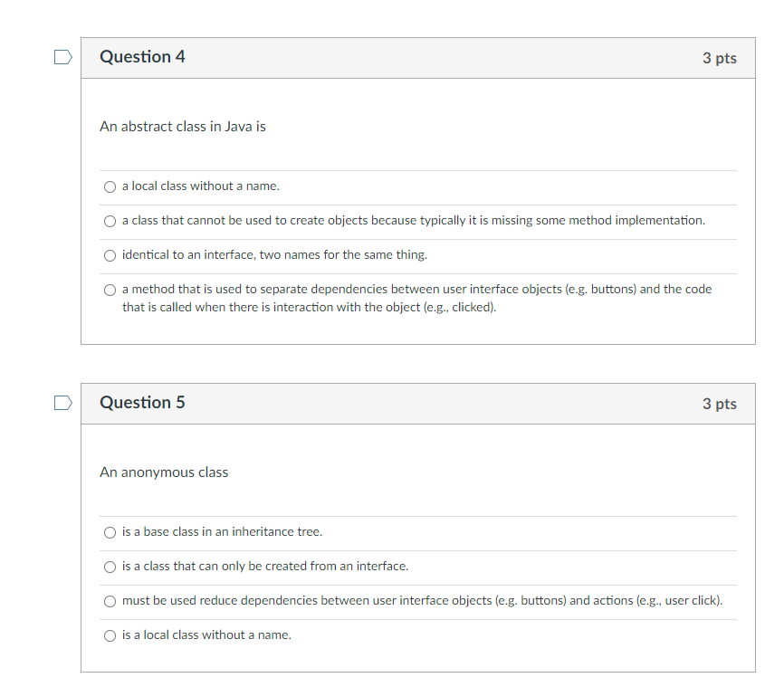Select "a local class without a name" for Question 4
The height and width of the screenshot is (687, 784).
(x=110, y=186)
